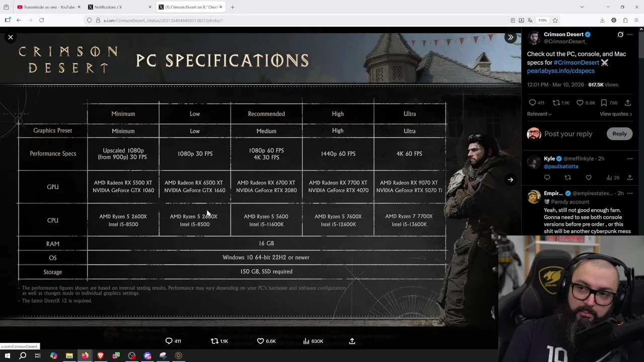Reset the 110% zoom level badge
This screenshot has width=644, height=362.
coord(542,20)
